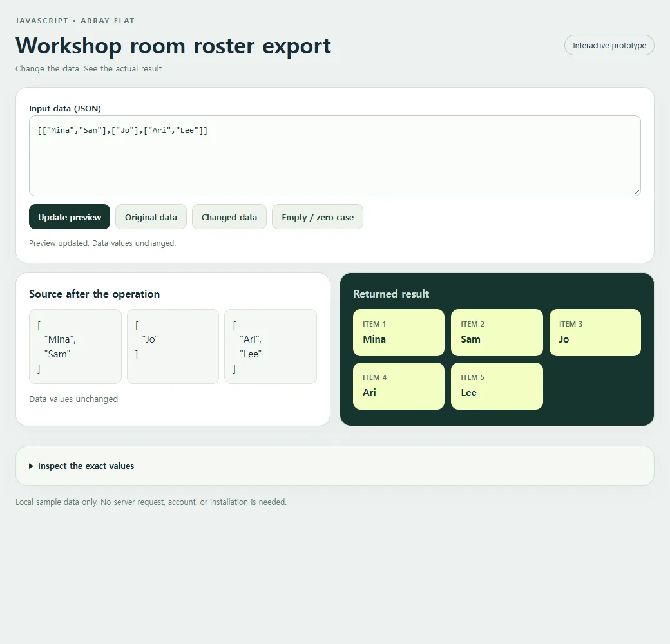Viewport: 670px width, 644px height.
Task: Click the Returned result heading
Action: tap(391, 294)
